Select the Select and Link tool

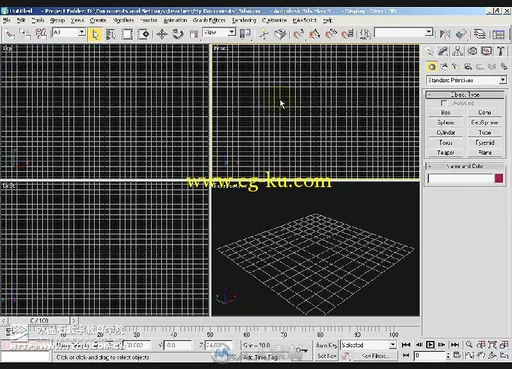click(9, 34)
